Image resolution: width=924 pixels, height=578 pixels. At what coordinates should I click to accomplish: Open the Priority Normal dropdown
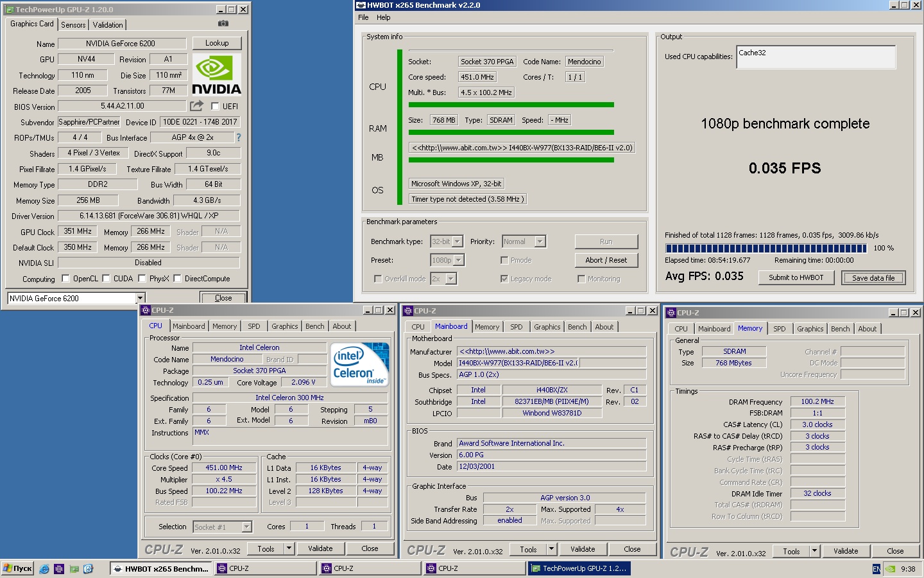pyautogui.click(x=540, y=241)
